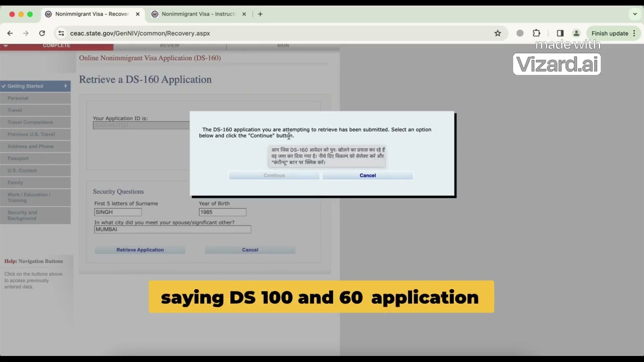Open the side panel icon

(x=560, y=33)
